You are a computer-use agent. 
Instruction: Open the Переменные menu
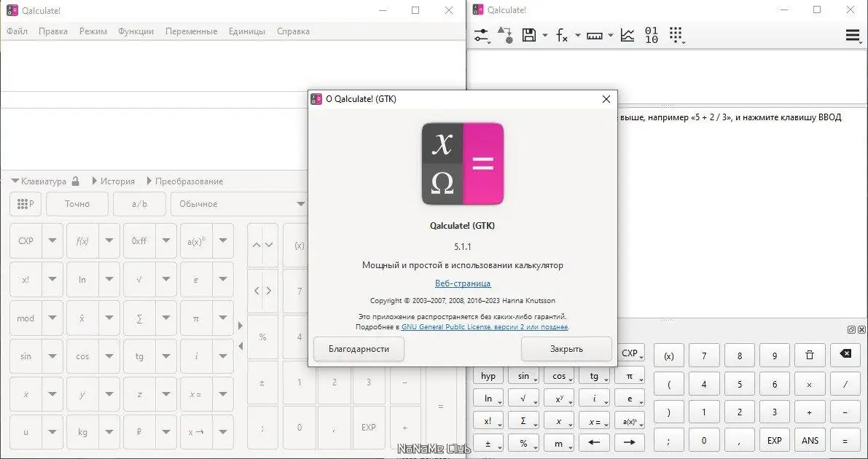pos(191,31)
